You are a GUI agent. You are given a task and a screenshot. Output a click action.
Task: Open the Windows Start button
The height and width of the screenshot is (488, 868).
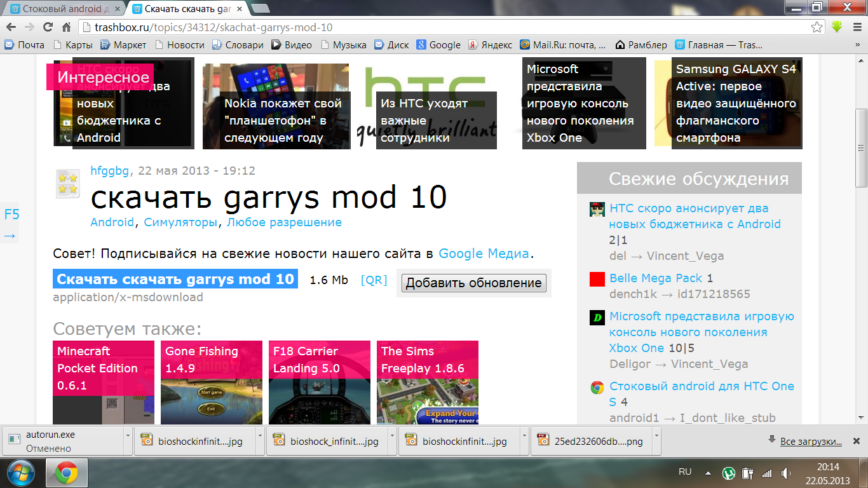pos(20,473)
